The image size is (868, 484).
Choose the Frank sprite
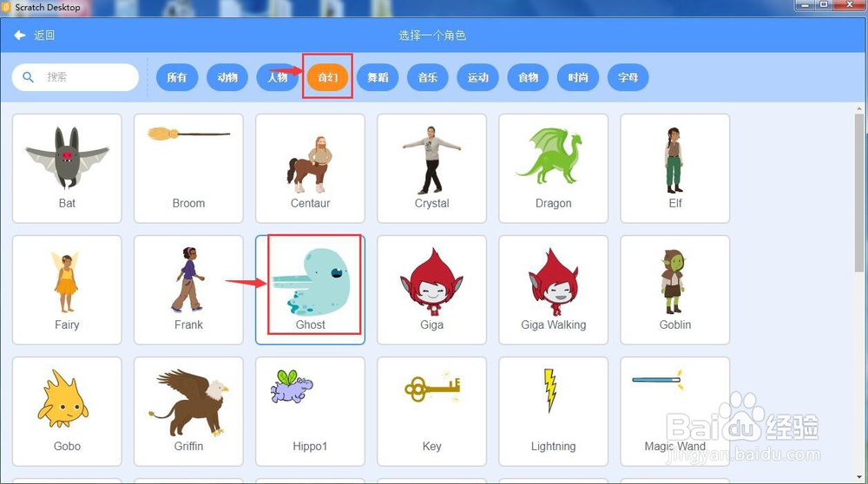click(188, 290)
